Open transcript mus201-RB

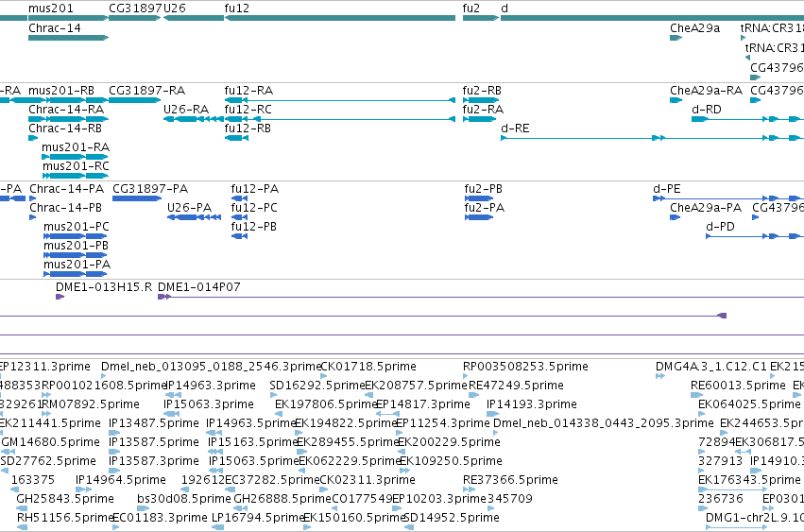[x=61, y=91]
